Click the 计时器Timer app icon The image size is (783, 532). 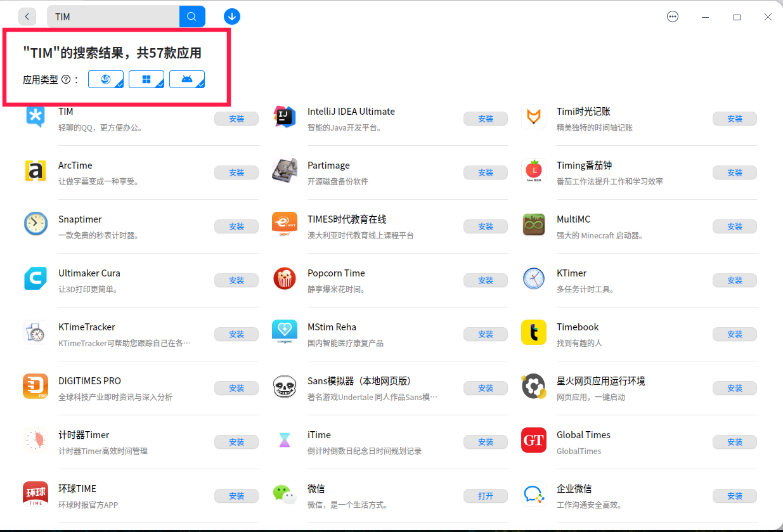(x=36, y=440)
